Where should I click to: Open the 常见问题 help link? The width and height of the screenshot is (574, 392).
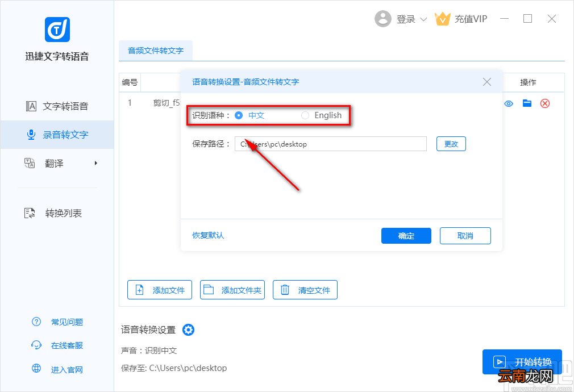click(x=67, y=322)
